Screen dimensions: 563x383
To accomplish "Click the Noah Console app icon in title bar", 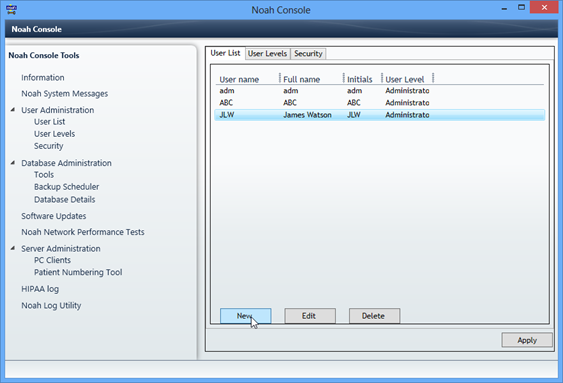I will tap(11, 9).
